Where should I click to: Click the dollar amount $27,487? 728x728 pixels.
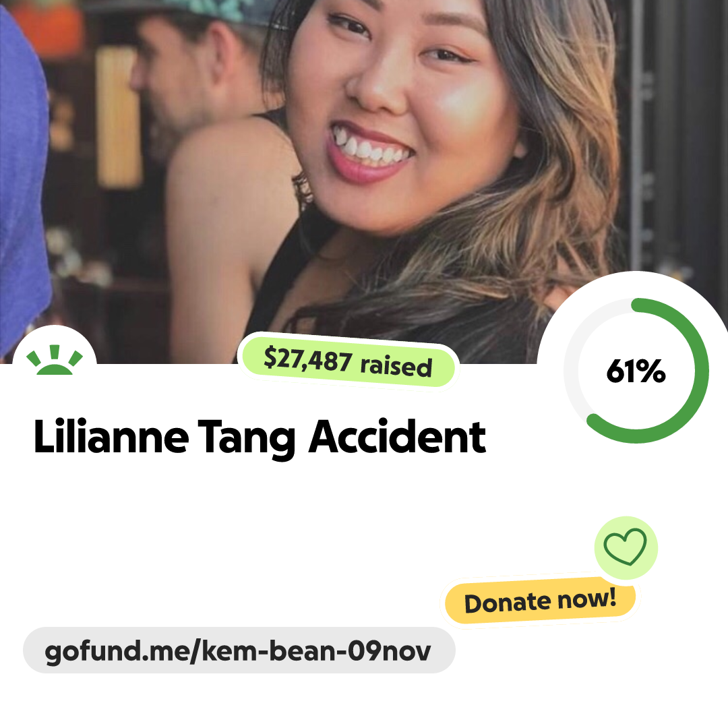tap(308, 359)
